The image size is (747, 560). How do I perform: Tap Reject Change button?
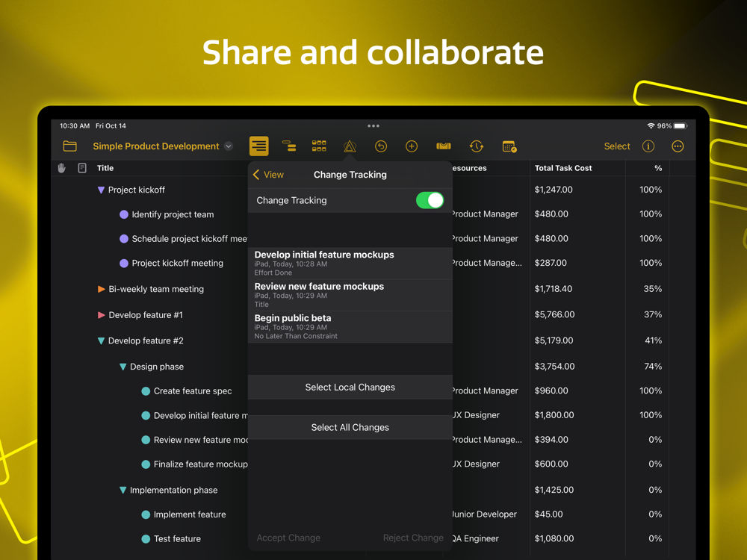pyautogui.click(x=413, y=538)
